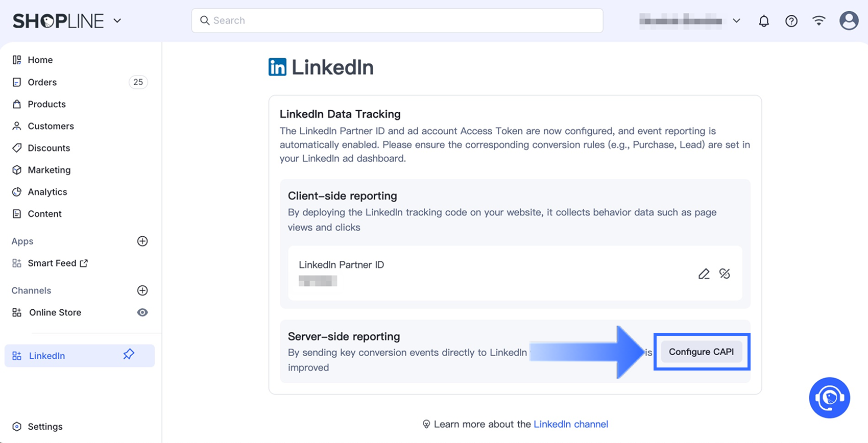Unlink the LinkedIn Partner ID
Image resolution: width=868 pixels, height=443 pixels.
click(725, 274)
